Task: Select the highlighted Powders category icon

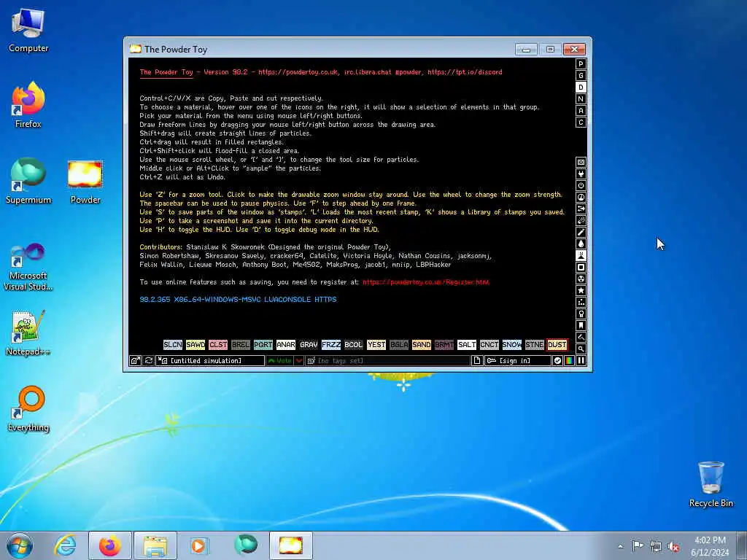Action: click(581, 256)
